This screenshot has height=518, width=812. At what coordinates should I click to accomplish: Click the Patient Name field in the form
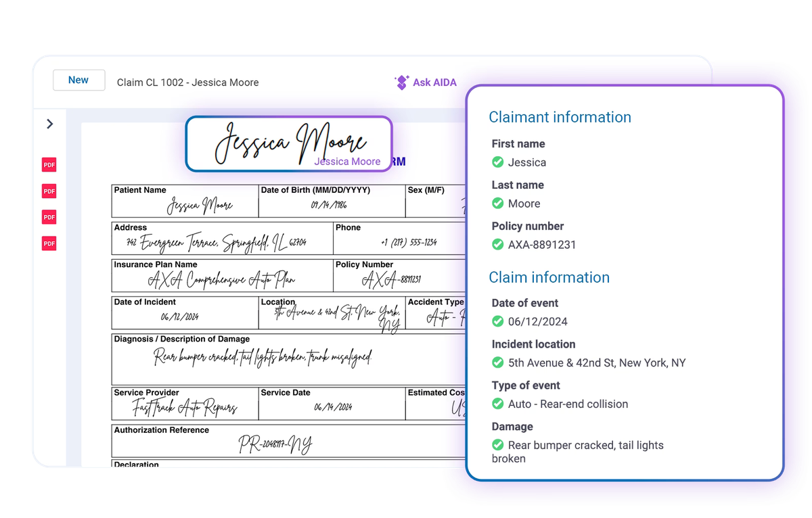coord(185,201)
